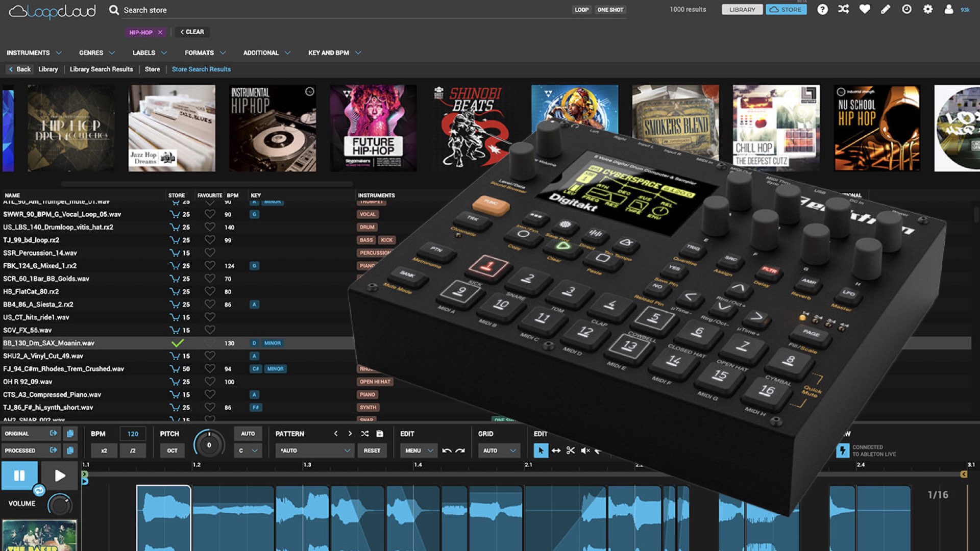
Task: Click the shuffle icon next to Pattern controls
Action: pos(364,434)
